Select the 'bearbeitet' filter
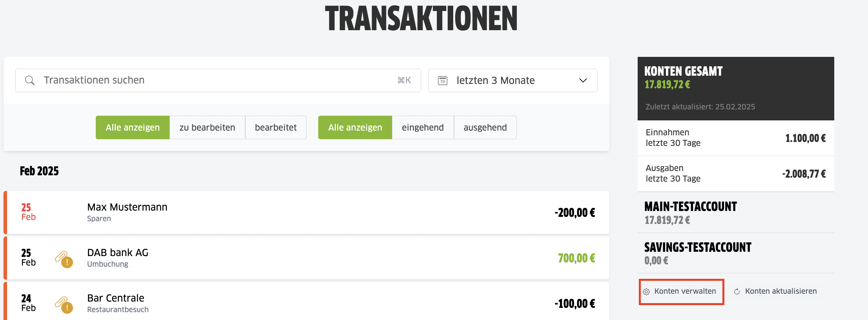This screenshot has height=320, width=868. tap(276, 127)
